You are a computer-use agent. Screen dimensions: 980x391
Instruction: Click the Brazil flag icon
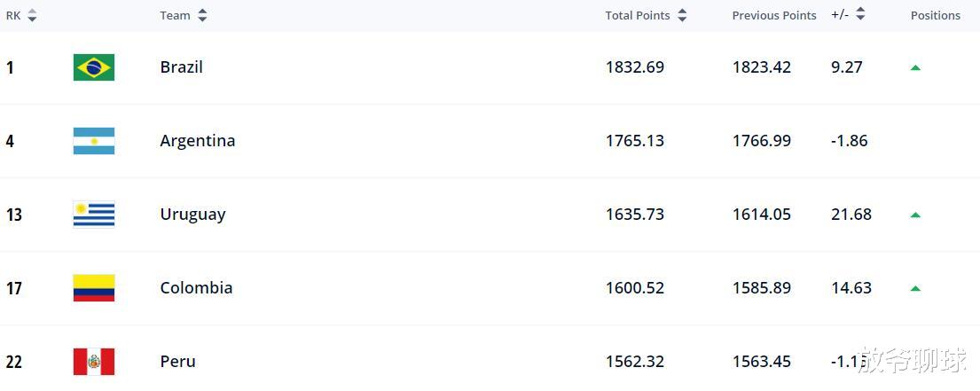tap(94, 67)
